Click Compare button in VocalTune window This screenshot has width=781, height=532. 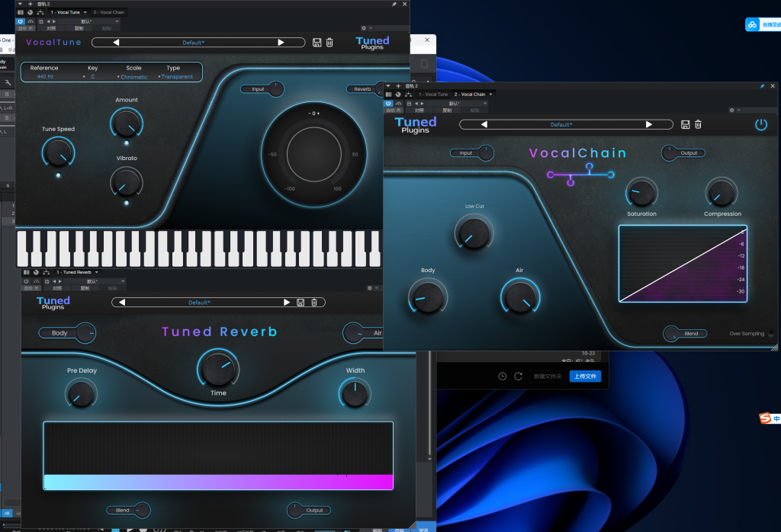coord(51,28)
